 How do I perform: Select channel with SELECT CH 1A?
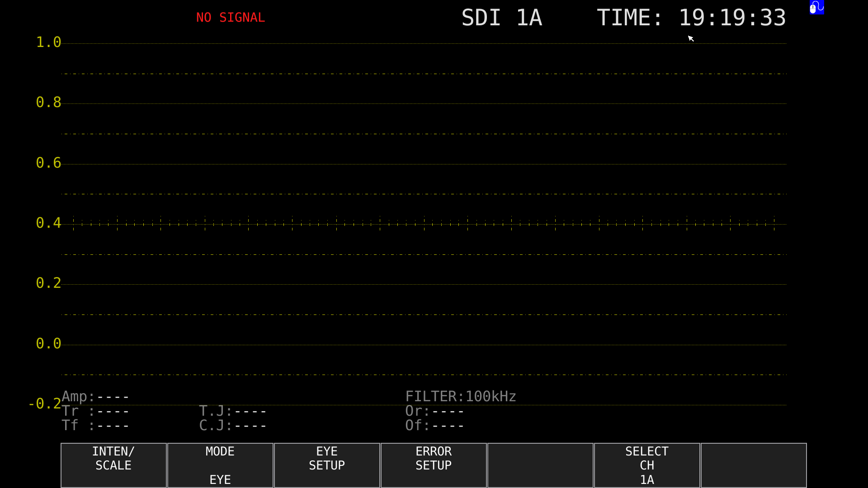[x=647, y=465]
